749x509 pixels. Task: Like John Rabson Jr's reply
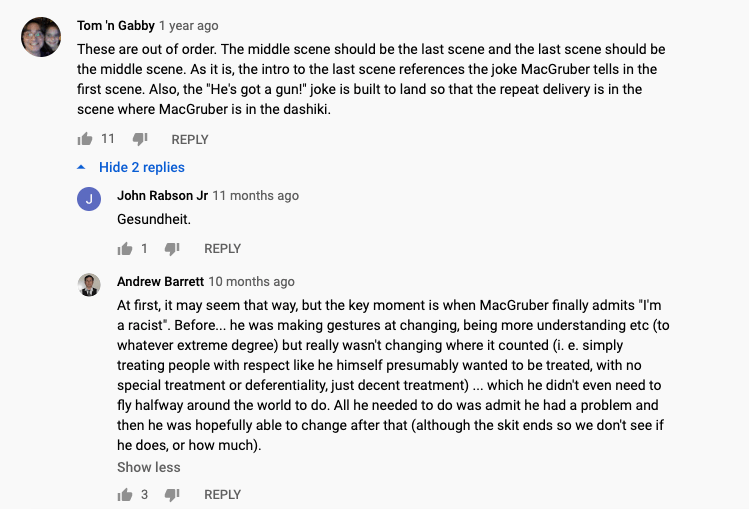click(125, 248)
